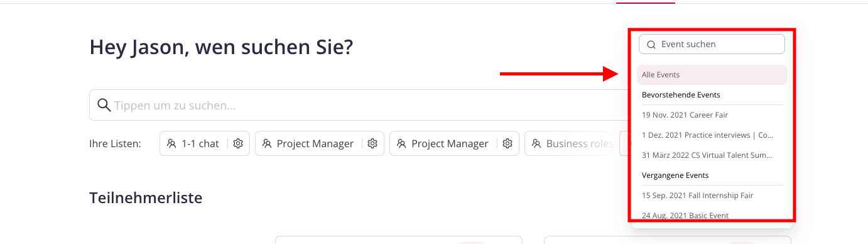The width and height of the screenshot is (868, 244).
Task: Click the people icon on 1-1 chat chip
Action: click(171, 143)
